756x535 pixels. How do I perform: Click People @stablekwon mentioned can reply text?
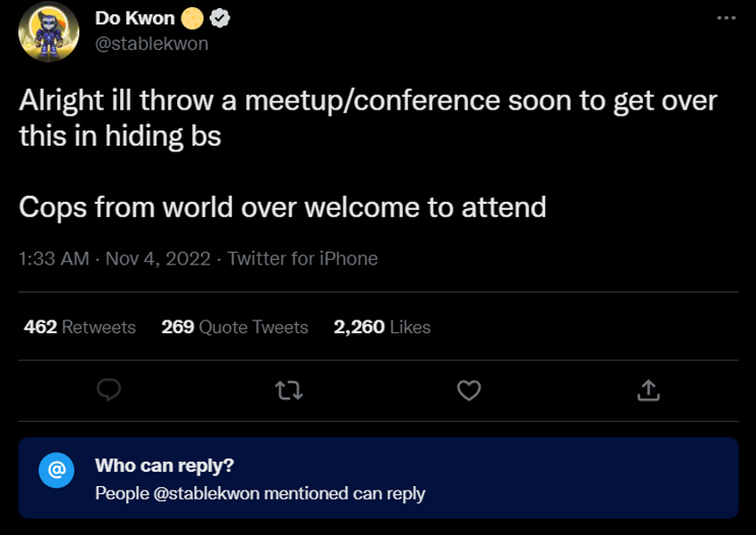261,493
